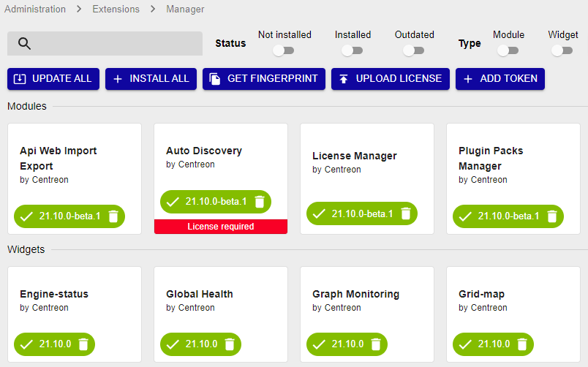Click the UPLOAD LICENSE button
This screenshot has height=367, width=588.
point(390,79)
